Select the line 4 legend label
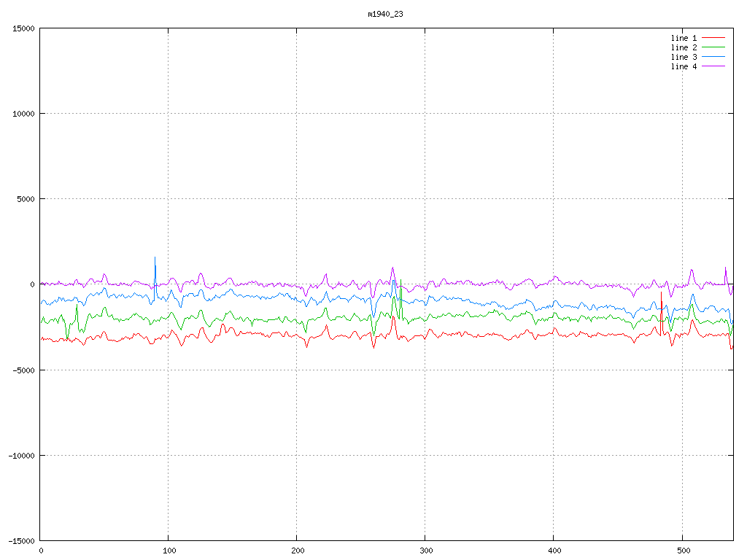Viewport: 747px width, 560px height. point(684,66)
